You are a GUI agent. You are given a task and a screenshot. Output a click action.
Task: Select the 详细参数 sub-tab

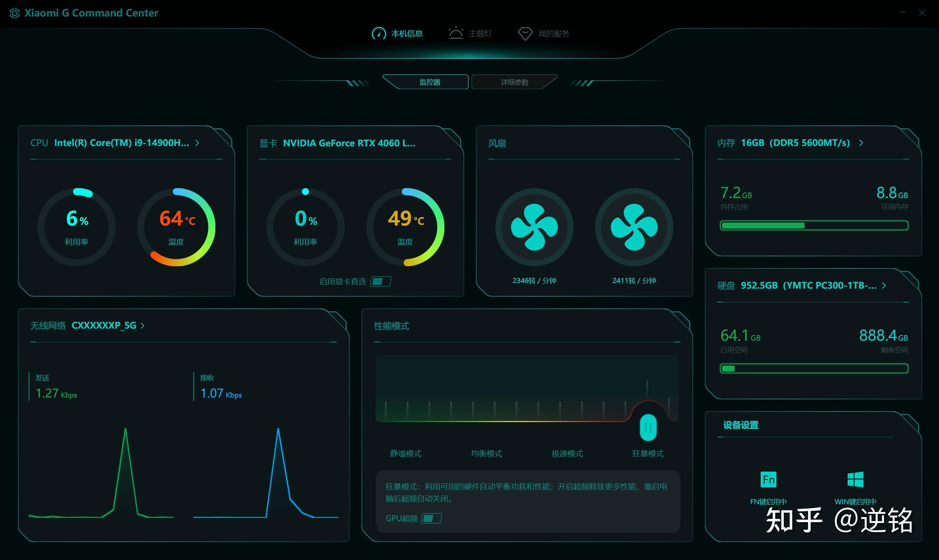click(x=514, y=82)
